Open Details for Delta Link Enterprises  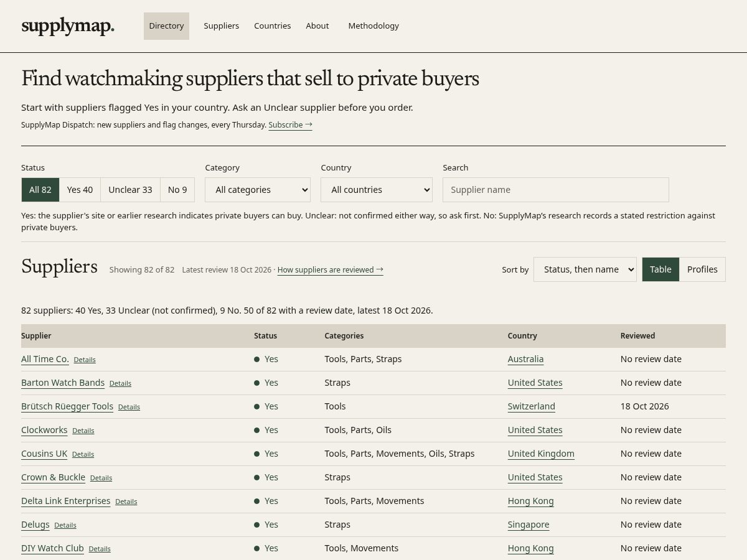(x=126, y=502)
